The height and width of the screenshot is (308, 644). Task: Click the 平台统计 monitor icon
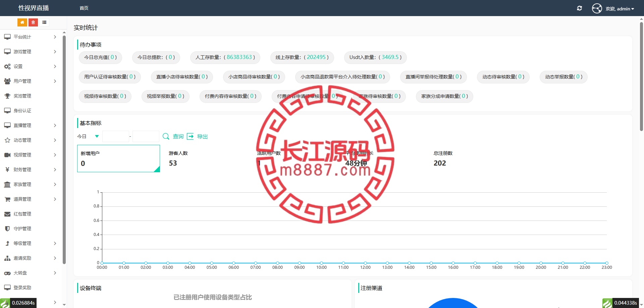[7, 37]
